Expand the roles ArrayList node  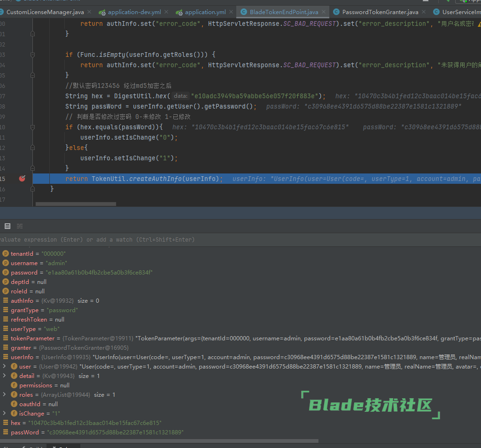(4, 394)
